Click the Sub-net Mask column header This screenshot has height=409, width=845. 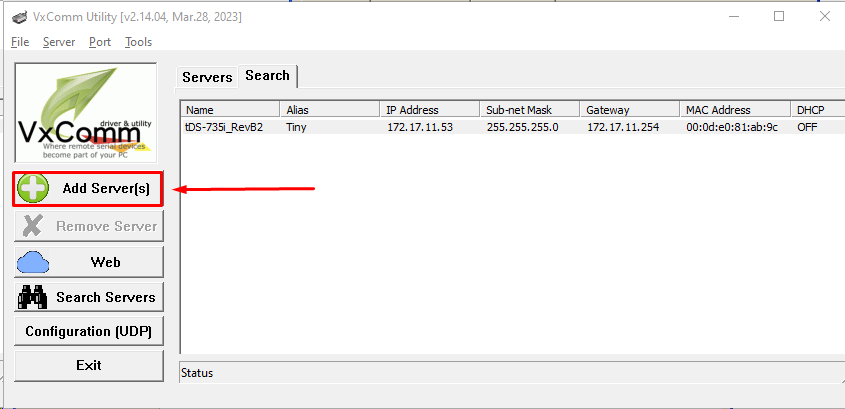coord(530,109)
